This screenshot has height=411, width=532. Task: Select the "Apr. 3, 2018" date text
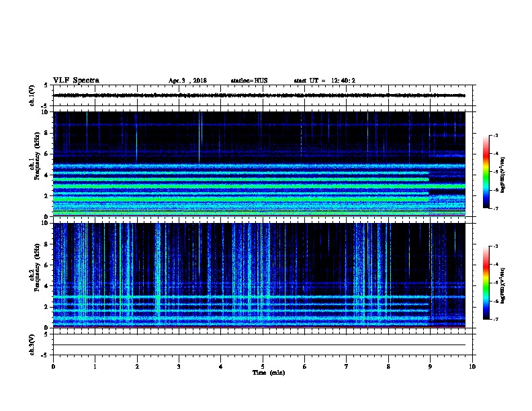point(187,81)
